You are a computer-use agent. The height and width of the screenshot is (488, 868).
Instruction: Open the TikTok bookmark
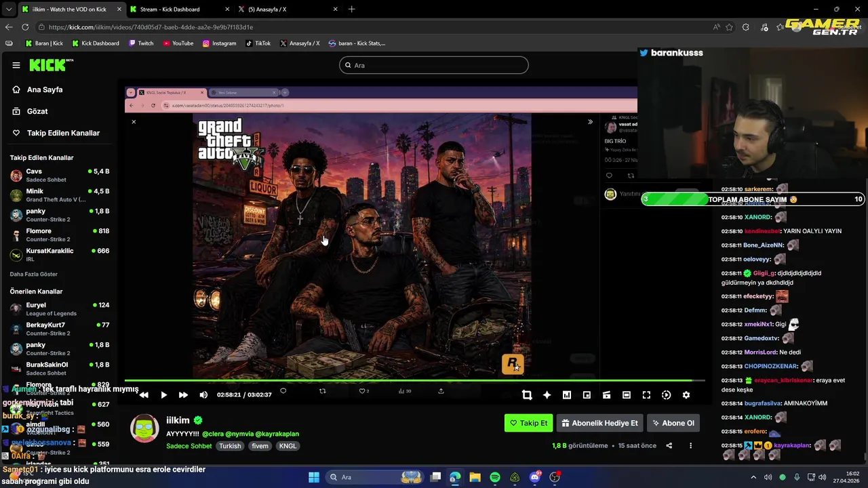click(258, 43)
